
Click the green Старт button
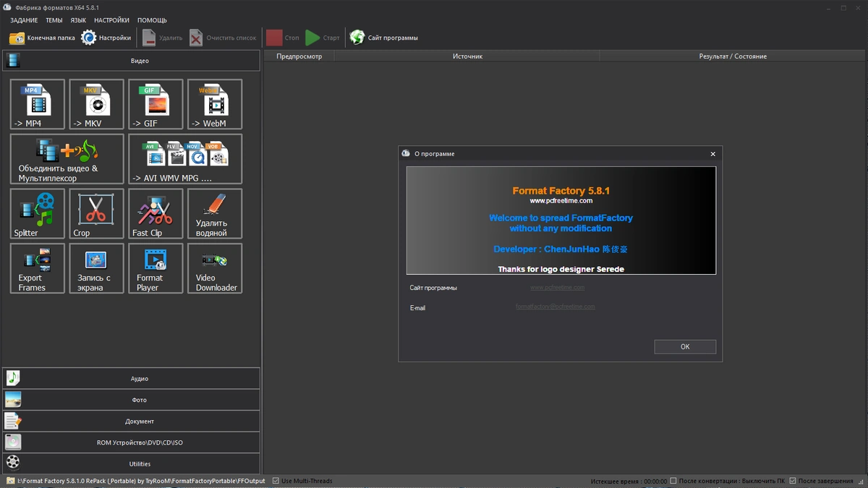click(x=323, y=38)
